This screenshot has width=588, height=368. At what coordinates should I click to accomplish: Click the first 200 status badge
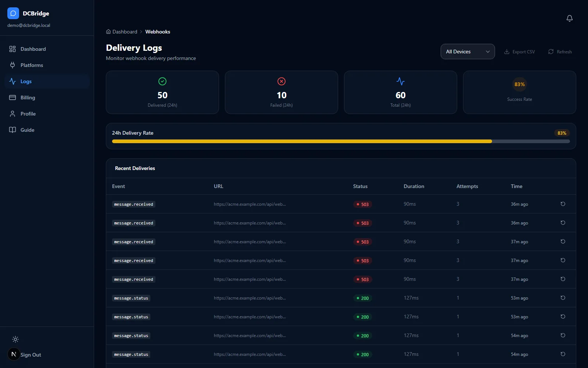tap(363, 298)
